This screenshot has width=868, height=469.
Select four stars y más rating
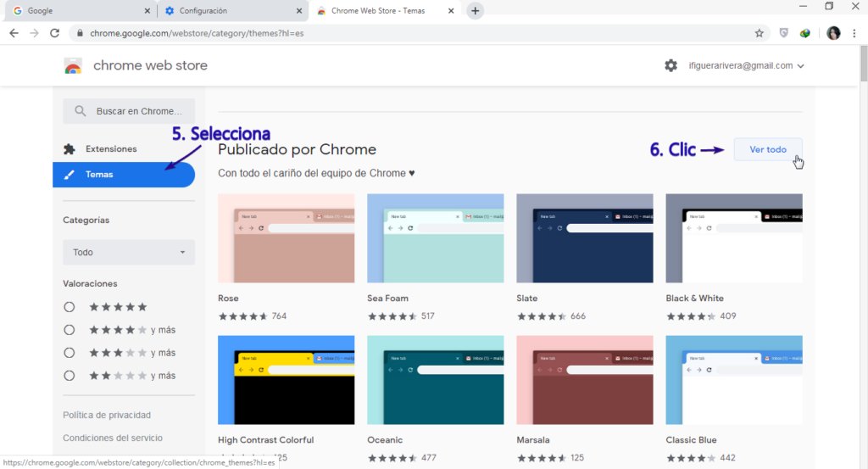[x=70, y=330]
